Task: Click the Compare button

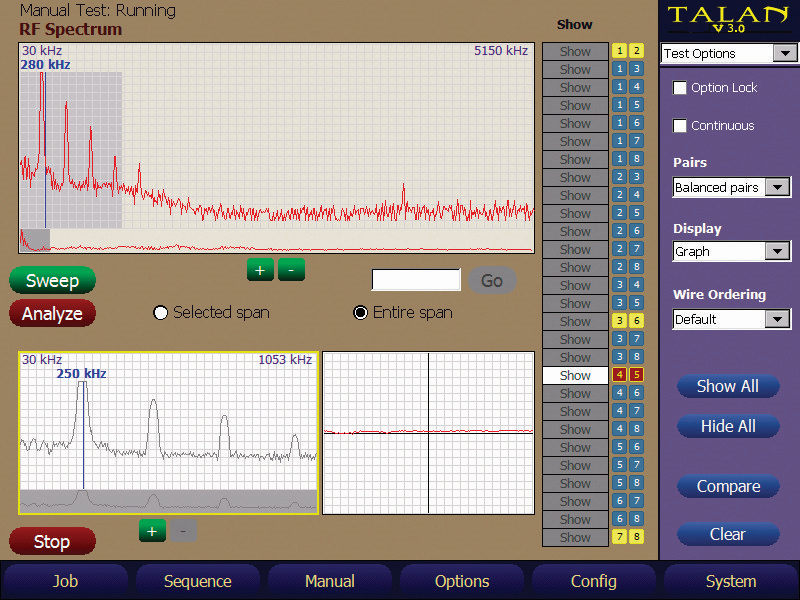Action: [x=728, y=486]
